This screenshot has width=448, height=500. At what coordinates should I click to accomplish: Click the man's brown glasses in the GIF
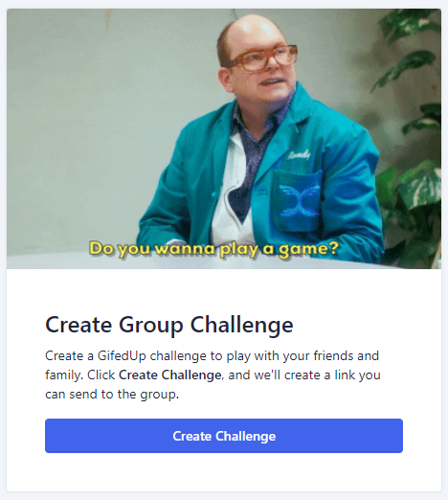(x=263, y=57)
